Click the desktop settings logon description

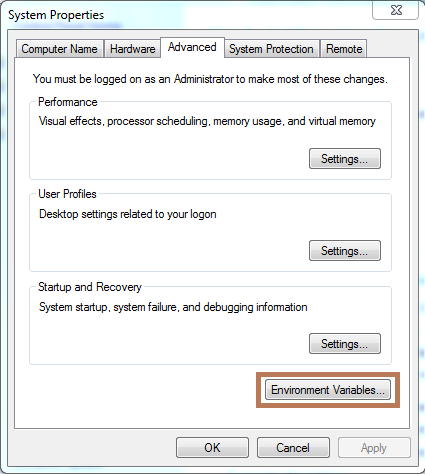(128, 214)
